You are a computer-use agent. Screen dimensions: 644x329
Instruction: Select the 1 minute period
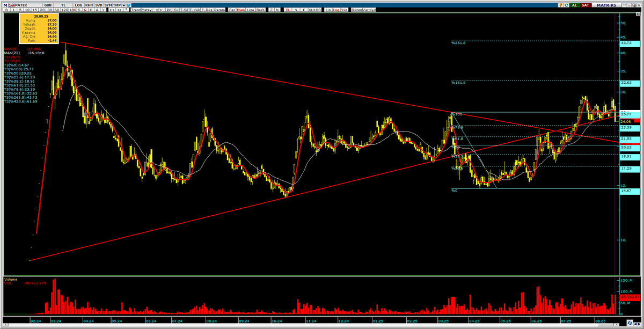click(14, 10)
